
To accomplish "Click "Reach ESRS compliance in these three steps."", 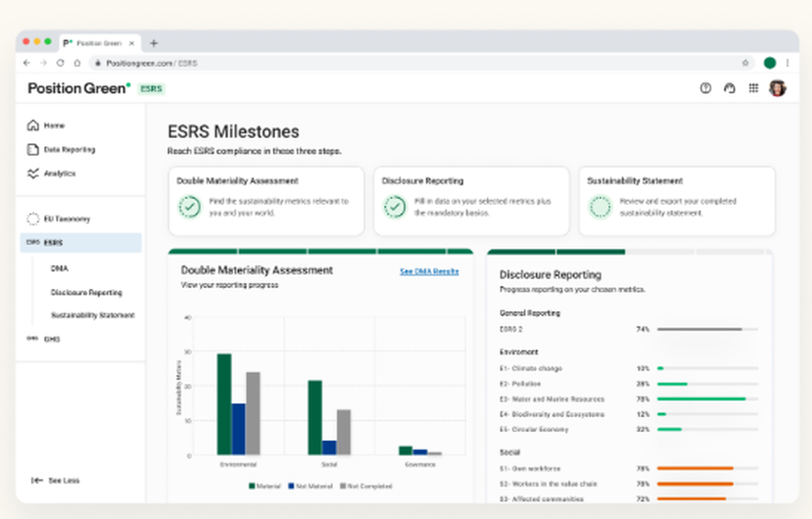I will pos(254,151).
